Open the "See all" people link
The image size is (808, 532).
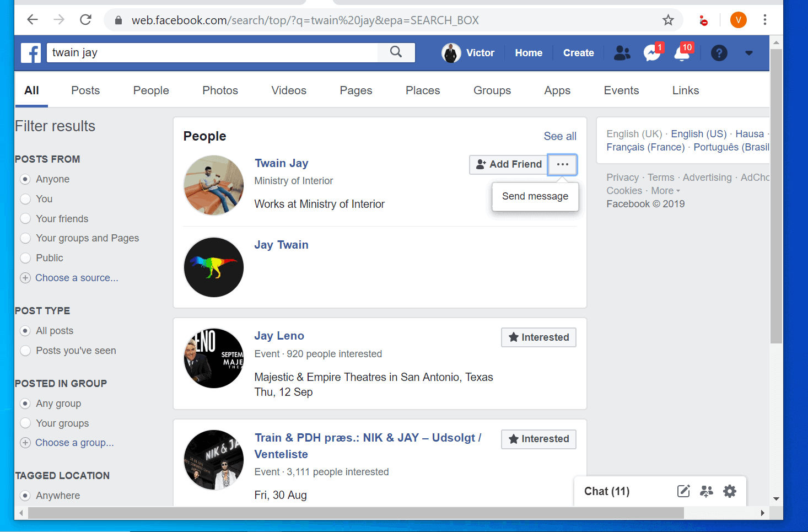click(x=559, y=136)
